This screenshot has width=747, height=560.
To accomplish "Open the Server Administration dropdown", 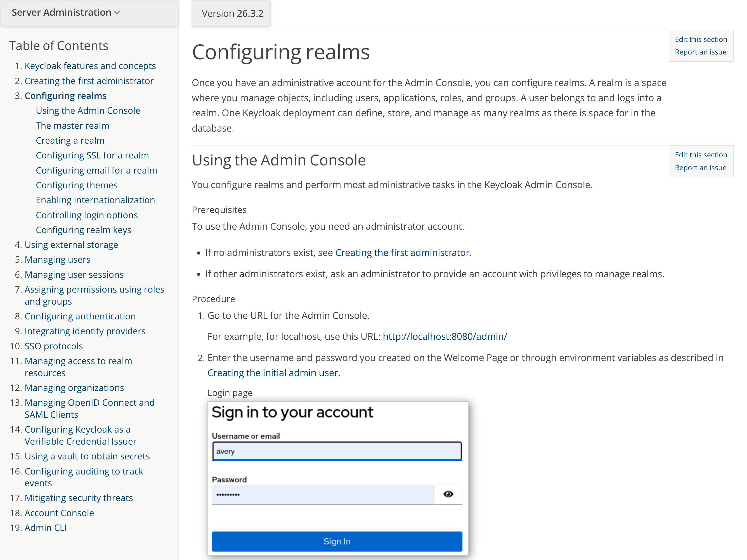I will click(66, 13).
